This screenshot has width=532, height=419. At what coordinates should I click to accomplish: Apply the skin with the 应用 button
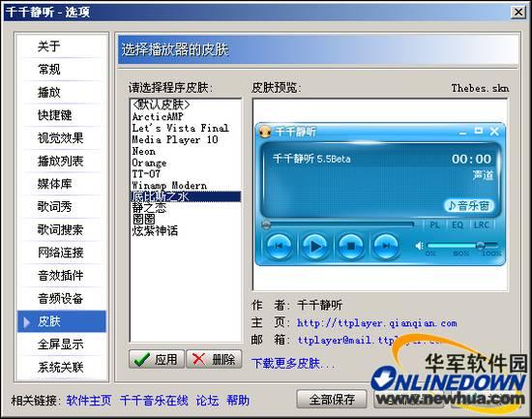pos(157,359)
